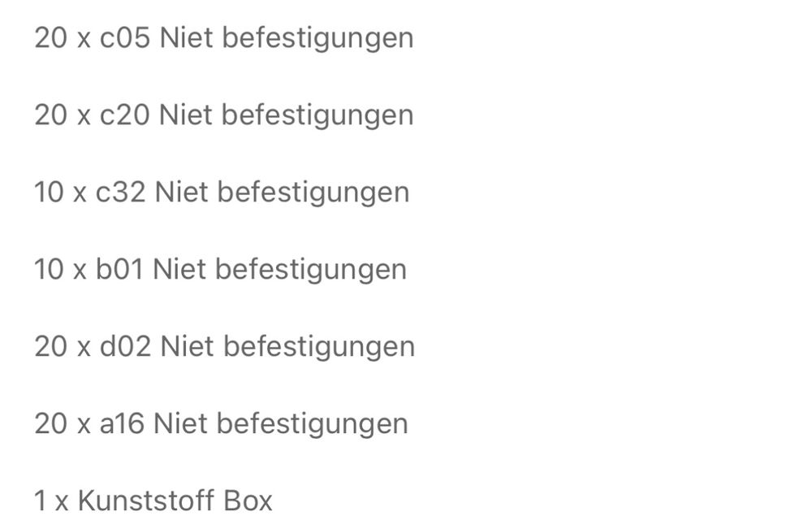
Task: Click the word befestigungen in c32 line
Action: click(x=313, y=193)
